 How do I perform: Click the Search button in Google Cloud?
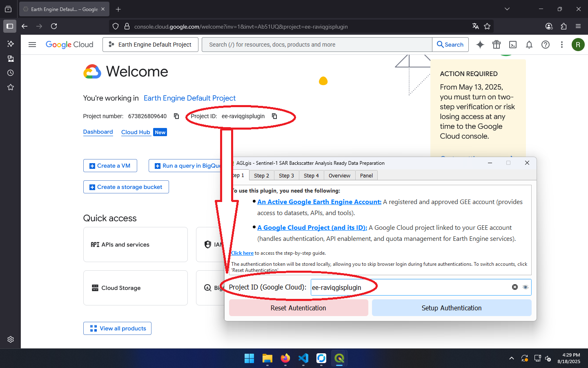click(450, 45)
